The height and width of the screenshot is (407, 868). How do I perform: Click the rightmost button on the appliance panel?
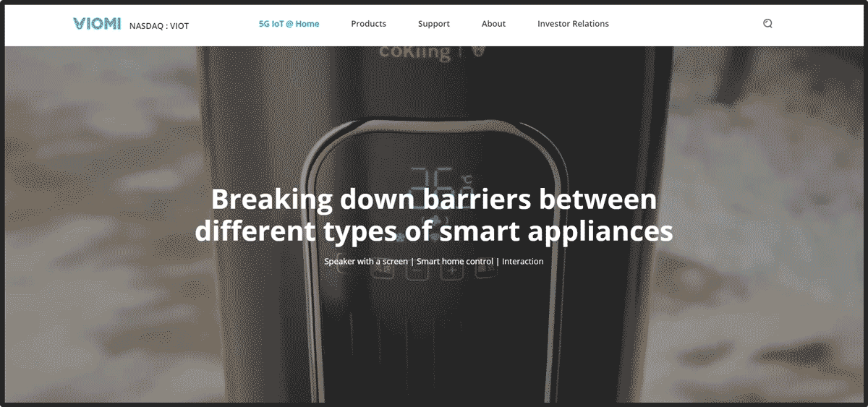click(487, 271)
